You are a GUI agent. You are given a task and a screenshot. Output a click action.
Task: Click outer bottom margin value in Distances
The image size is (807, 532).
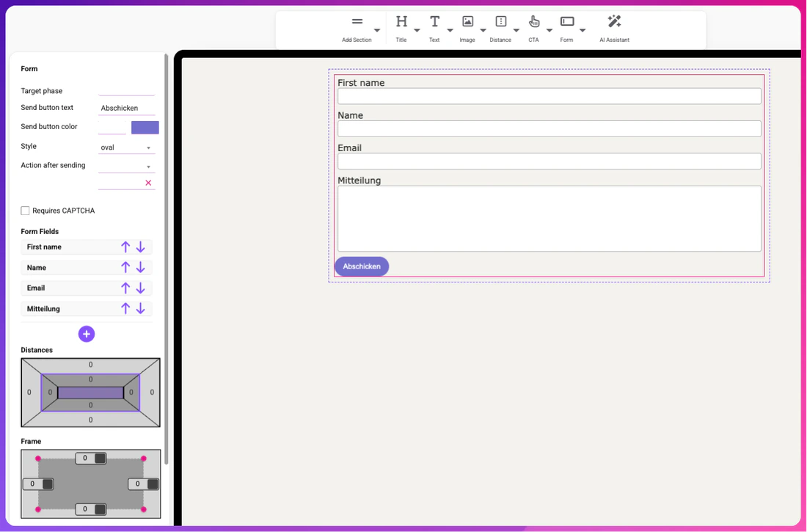coord(90,420)
